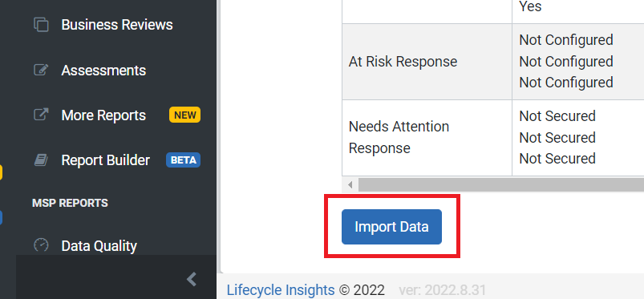
Task: Click the yellow NEW badge
Action: pyautogui.click(x=184, y=115)
